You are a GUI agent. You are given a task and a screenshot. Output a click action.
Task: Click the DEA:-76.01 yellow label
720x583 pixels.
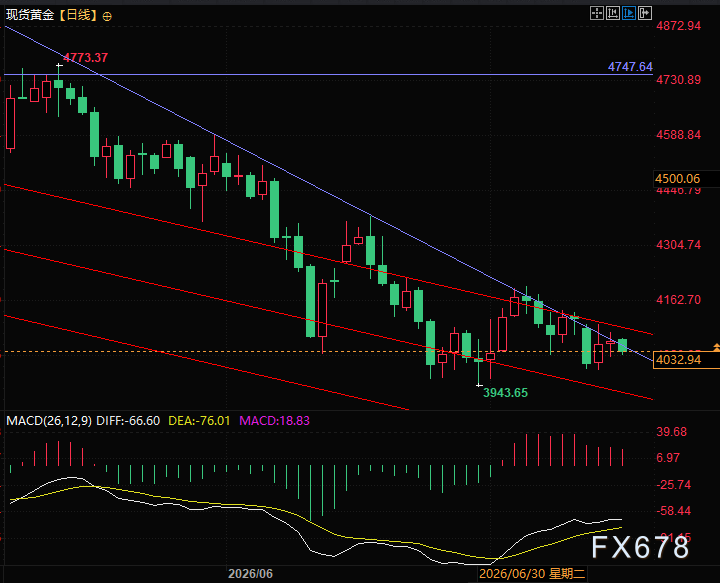pyautogui.click(x=199, y=421)
